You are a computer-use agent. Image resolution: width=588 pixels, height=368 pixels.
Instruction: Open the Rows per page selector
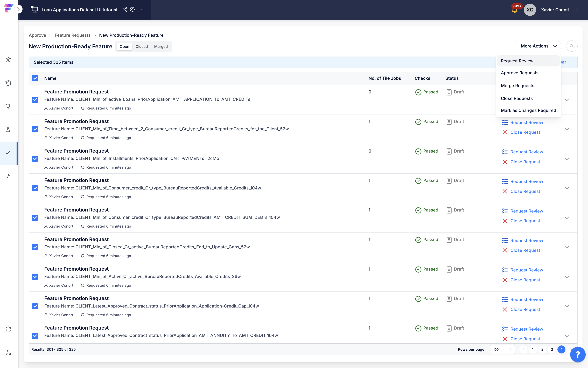click(502, 350)
